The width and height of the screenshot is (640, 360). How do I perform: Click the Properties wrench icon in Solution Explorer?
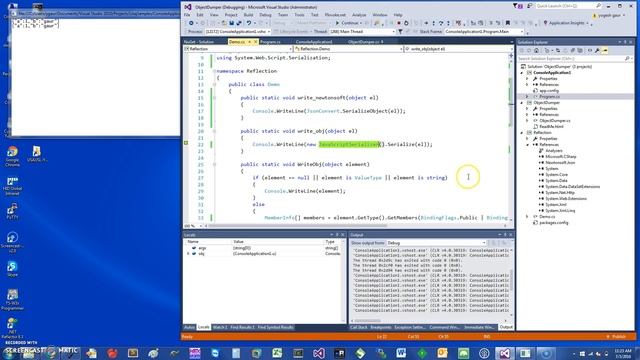(x=597, y=51)
